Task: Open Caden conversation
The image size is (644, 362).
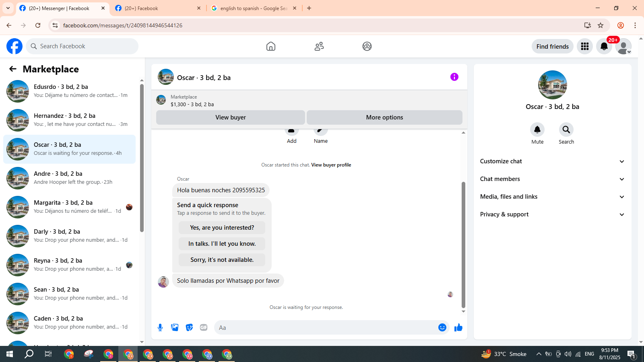Action: (x=69, y=323)
